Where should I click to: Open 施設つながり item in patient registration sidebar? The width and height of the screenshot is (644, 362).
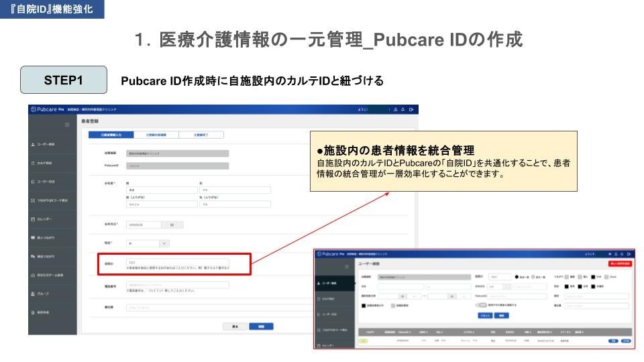click(52, 257)
